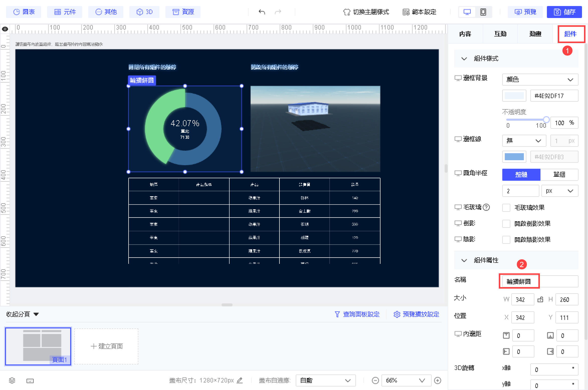Open the 邊框背景 顏色 dropdown
Screen dimensions: 588x390
point(540,79)
